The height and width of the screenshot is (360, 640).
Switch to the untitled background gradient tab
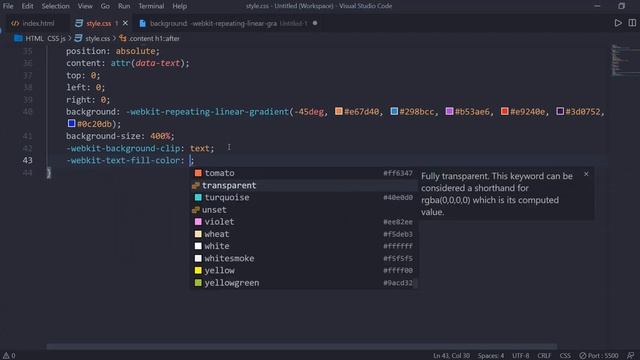tap(228, 23)
